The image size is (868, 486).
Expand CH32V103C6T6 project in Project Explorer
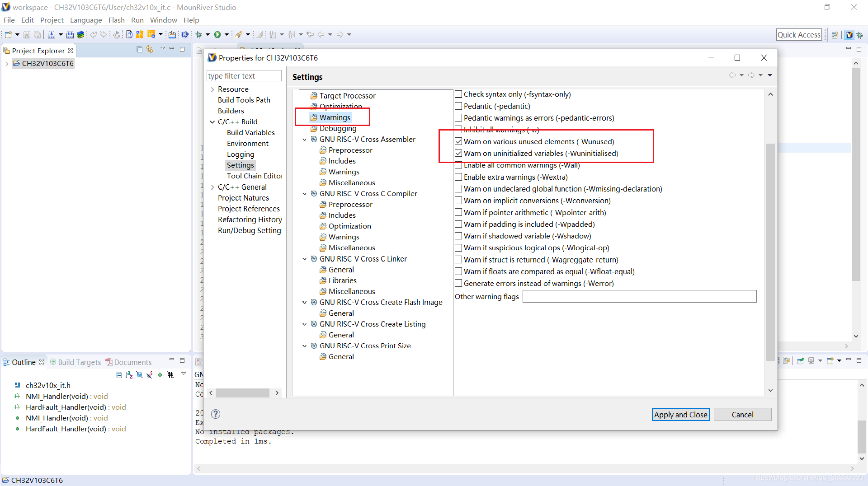point(7,64)
